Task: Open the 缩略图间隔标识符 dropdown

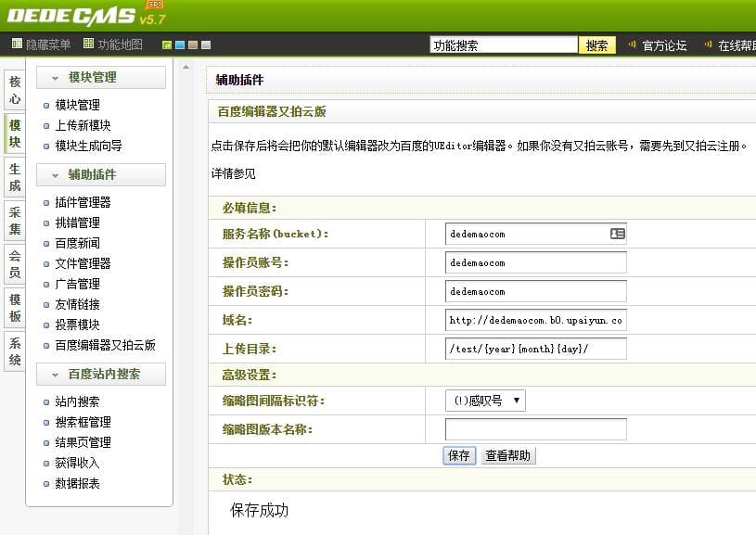Action: (x=485, y=401)
